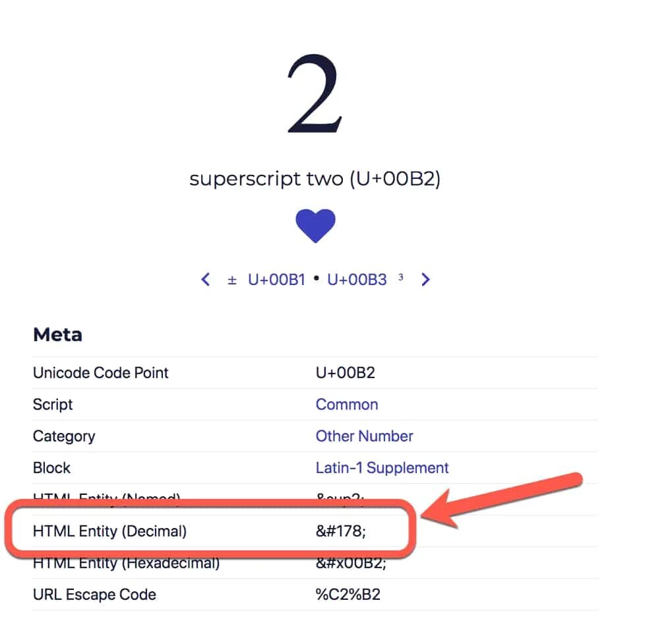672x621 pixels.
Task: Click the blue heart favorite icon
Action: pos(315,226)
